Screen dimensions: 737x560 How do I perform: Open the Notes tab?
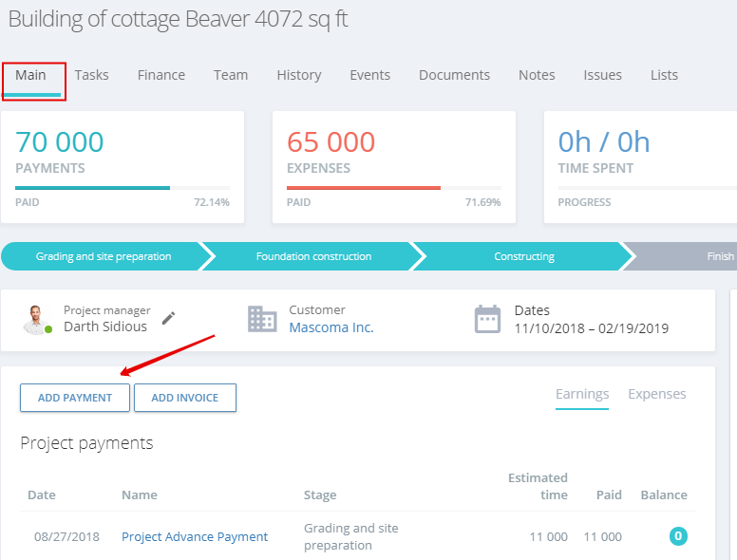[x=537, y=75]
